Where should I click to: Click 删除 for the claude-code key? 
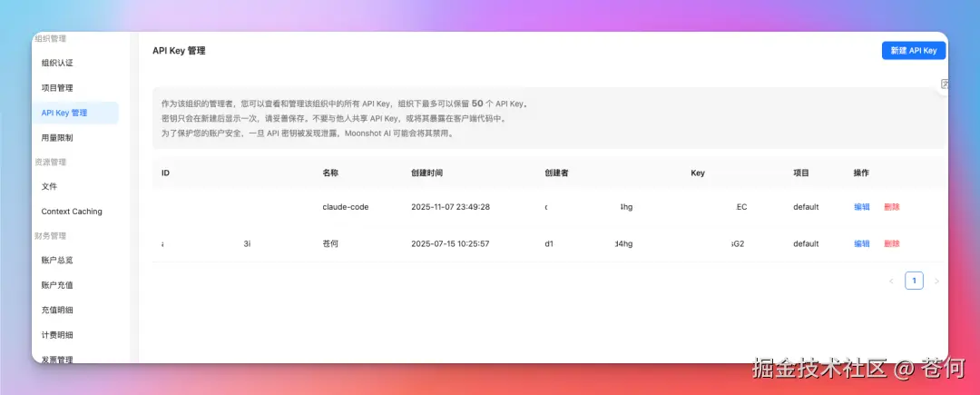pos(892,207)
